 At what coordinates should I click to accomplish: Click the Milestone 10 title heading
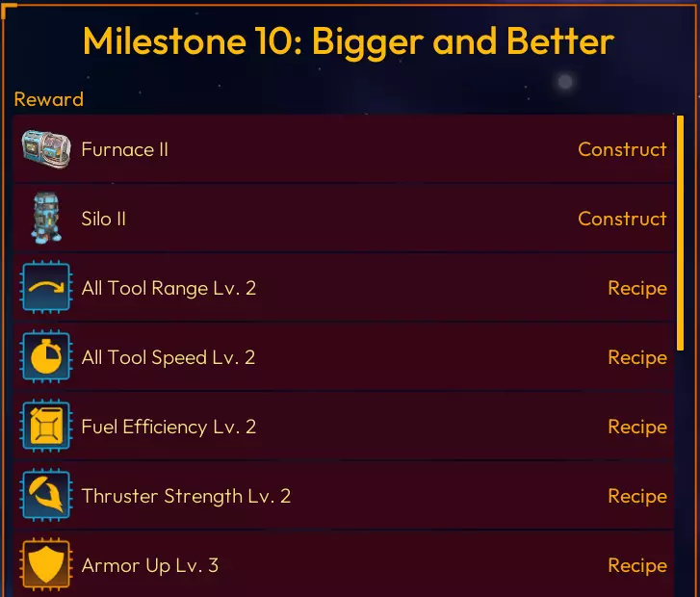click(349, 41)
